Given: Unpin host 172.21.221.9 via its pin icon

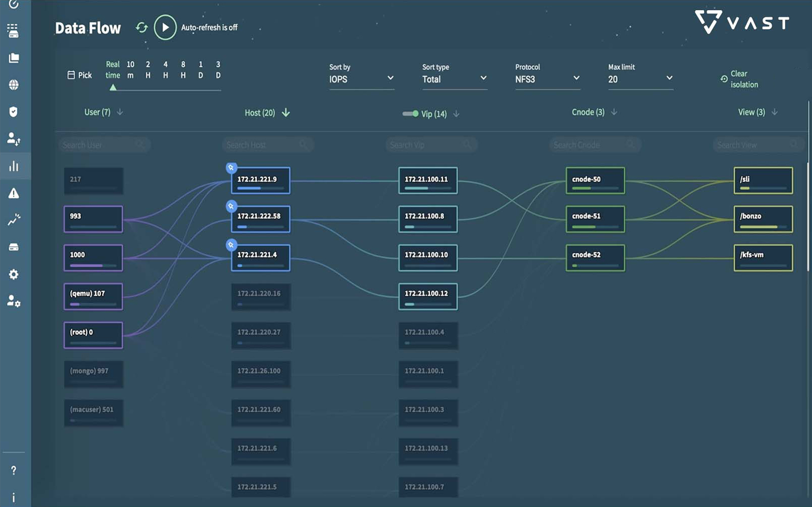Looking at the screenshot, I should click(231, 168).
